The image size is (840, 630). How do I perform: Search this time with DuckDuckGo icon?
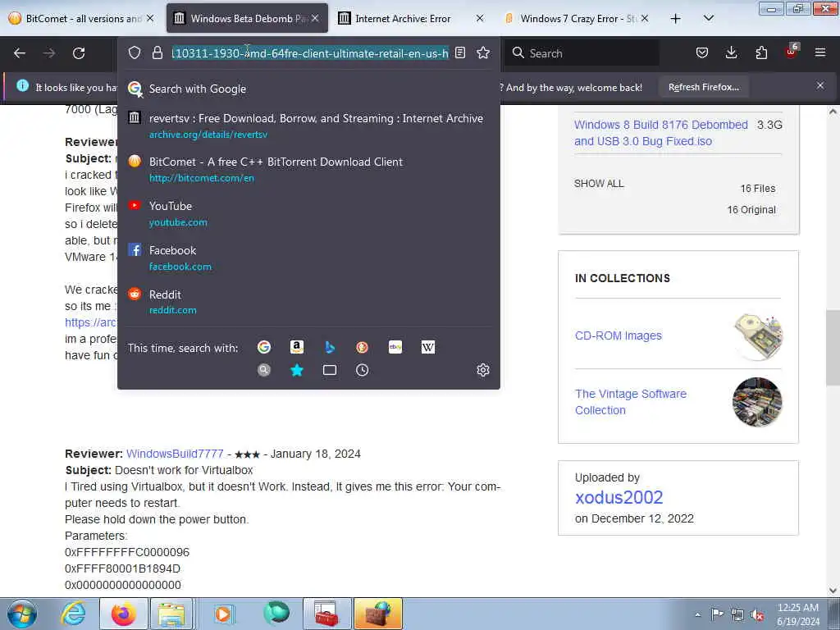pyautogui.click(x=362, y=347)
